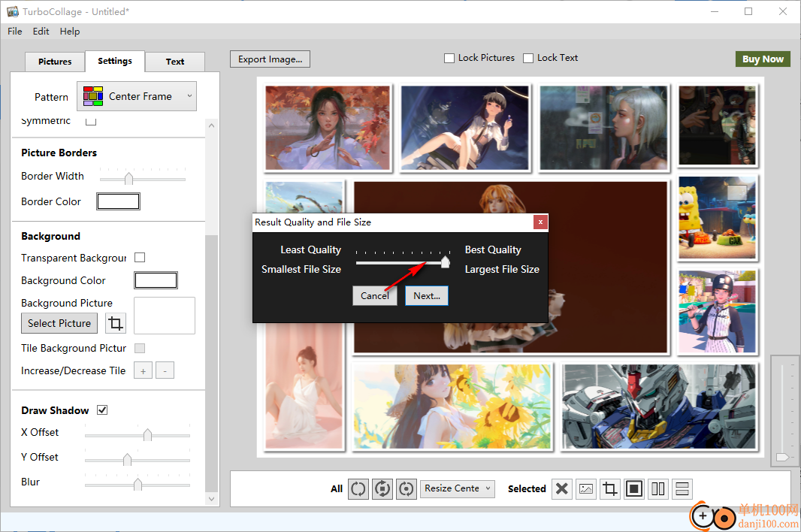
Task: Click the two-row split icon
Action: pyautogui.click(x=682, y=488)
